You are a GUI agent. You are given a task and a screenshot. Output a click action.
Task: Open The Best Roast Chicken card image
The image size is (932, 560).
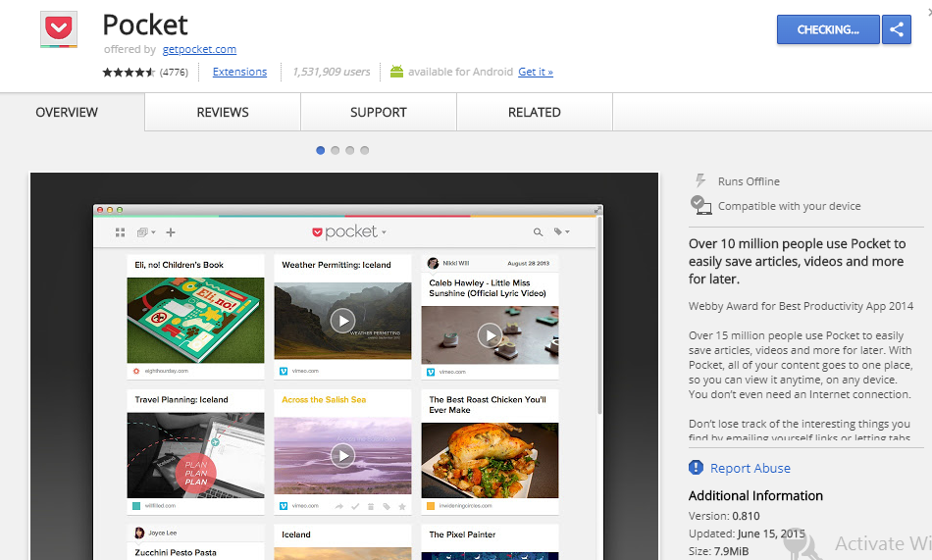490,460
